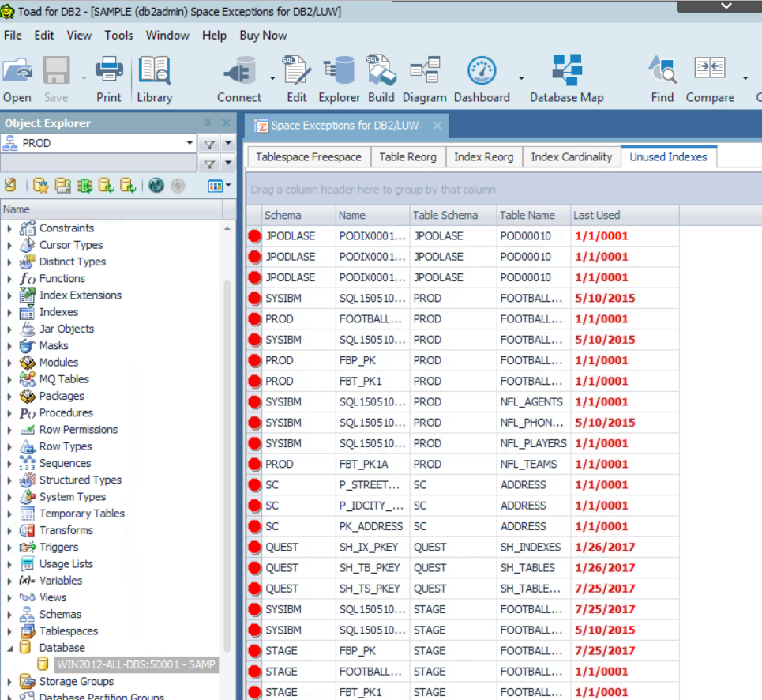762x700 pixels.
Task: Sort by the Table Schema column header
Action: pos(453,216)
